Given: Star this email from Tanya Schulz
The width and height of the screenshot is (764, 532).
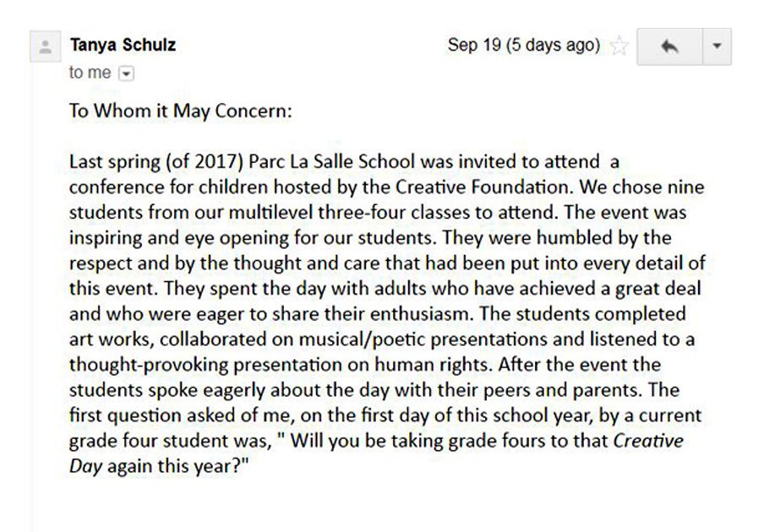Looking at the screenshot, I should (619, 46).
